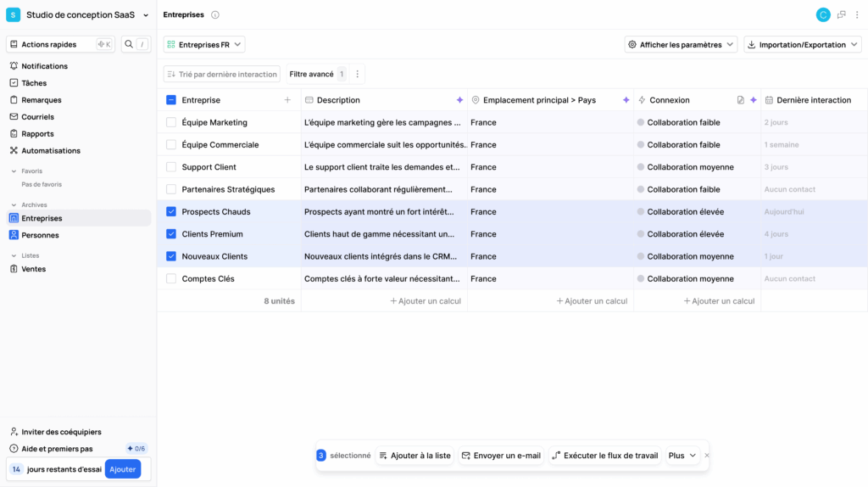Click Inviter des coéquipiers
This screenshot has height=487, width=868.
tap(56, 432)
